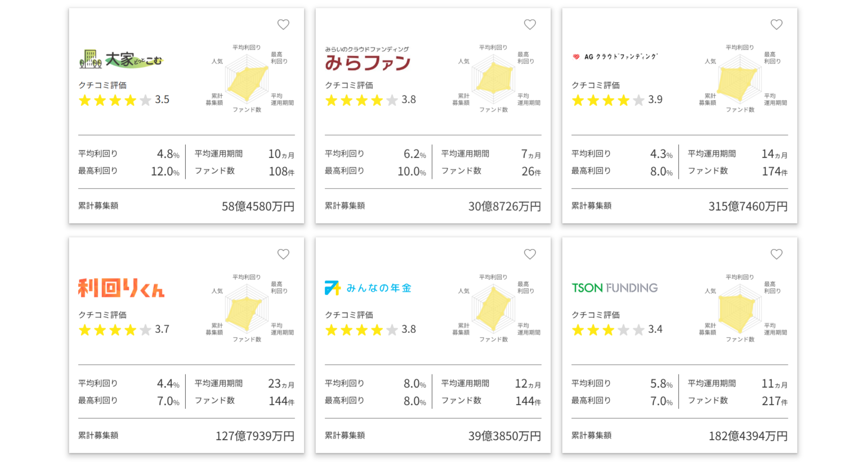Select the みんなの年金 logo

[367, 288]
